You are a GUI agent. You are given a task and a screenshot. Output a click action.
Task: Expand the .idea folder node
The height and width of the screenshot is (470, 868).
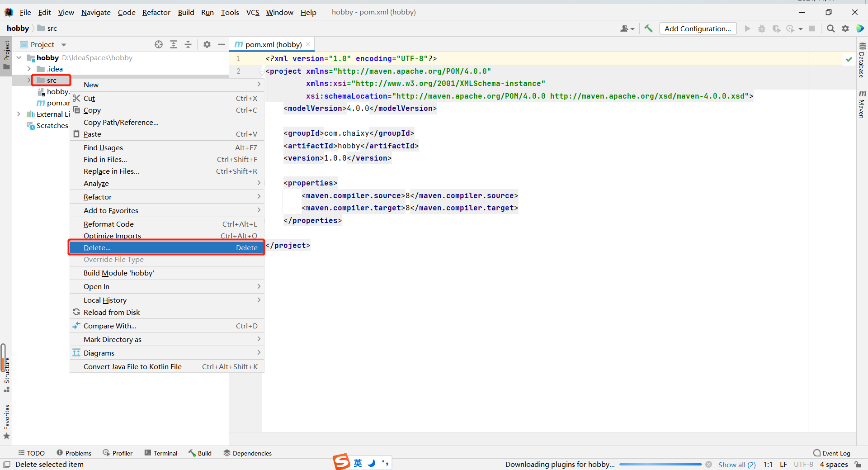29,69
